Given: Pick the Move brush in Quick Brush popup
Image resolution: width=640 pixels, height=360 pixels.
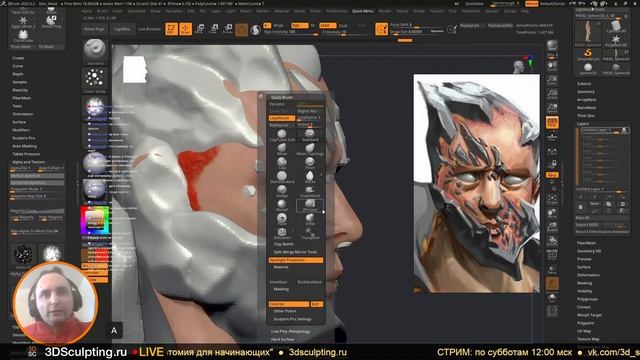Looking at the screenshot, I should pos(282,149).
